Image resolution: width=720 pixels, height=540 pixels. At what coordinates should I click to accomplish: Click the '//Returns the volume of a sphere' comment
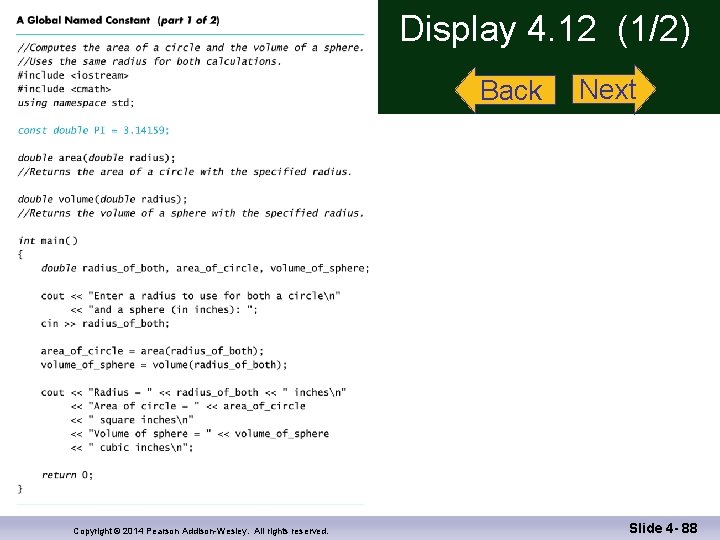point(191,213)
